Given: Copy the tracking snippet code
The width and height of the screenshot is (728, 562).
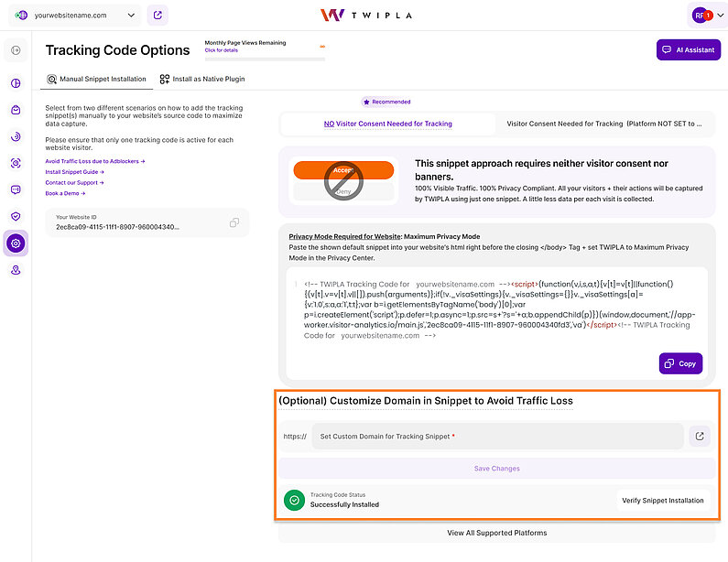Looking at the screenshot, I should pyautogui.click(x=680, y=363).
